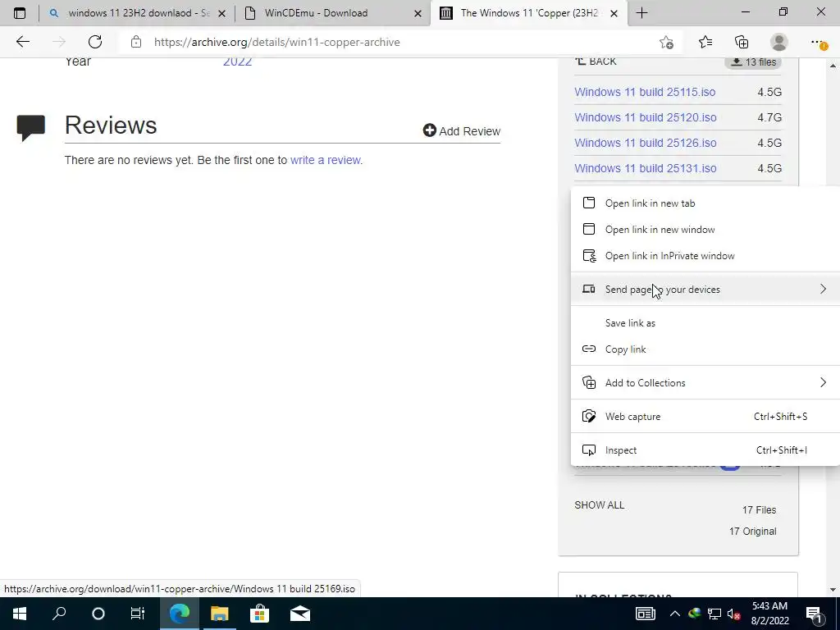The width and height of the screenshot is (840, 630).
Task: Close the windows 11 23H2 search tab
Action: click(x=221, y=13)
